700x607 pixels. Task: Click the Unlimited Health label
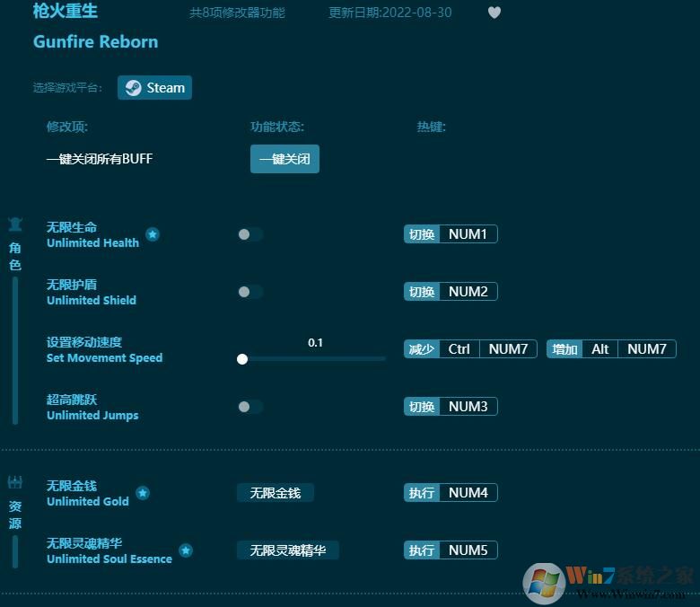click(x=92, y=242)
